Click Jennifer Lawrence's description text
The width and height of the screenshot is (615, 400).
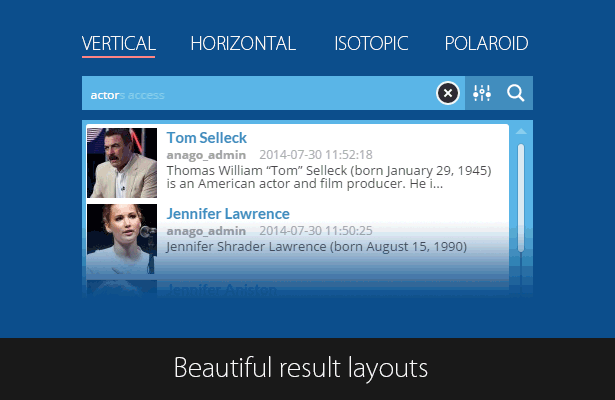(x=317, y=247)
